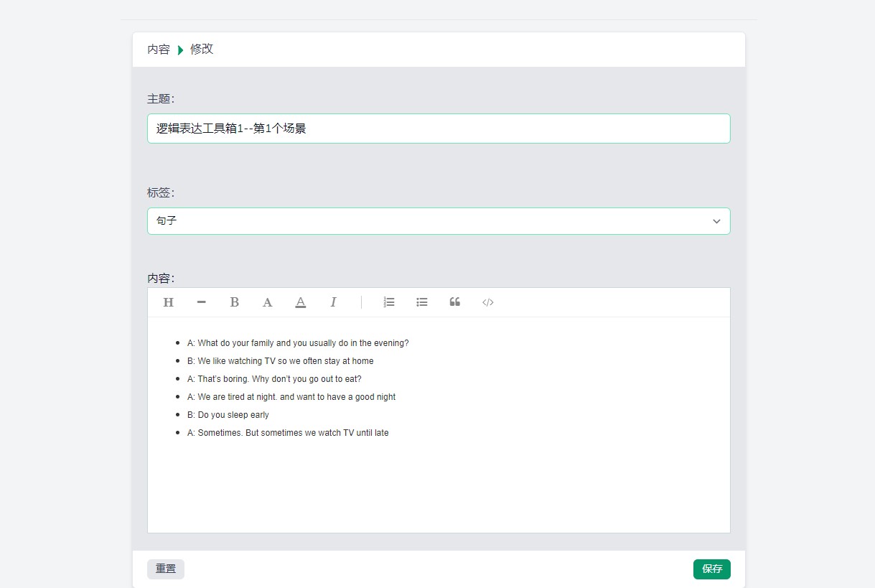Insert a bulleted list
875x588 pixels.
pos(422,302)
